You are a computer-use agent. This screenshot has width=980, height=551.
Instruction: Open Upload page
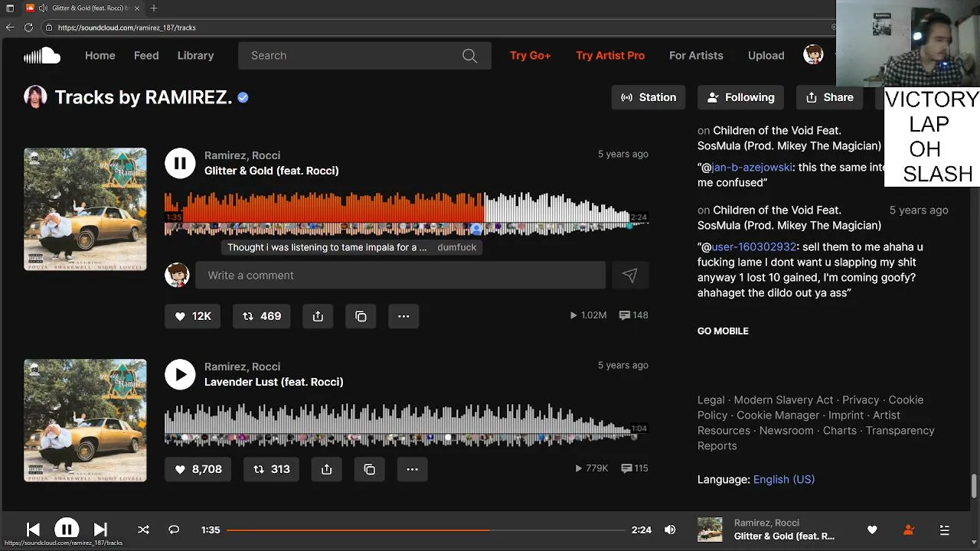766,56
